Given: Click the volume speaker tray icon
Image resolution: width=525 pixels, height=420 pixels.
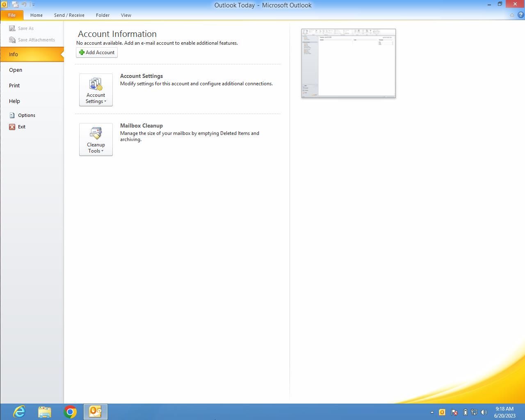Looking at the screenshot, I should tap(484, 412).
